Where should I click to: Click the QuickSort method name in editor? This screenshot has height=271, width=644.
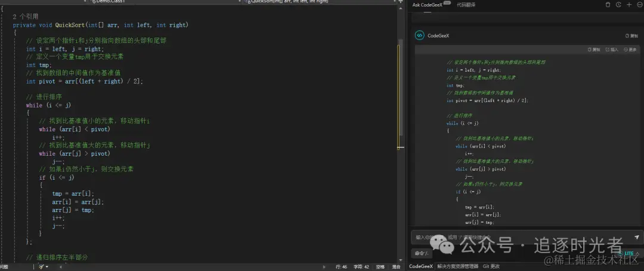coord(70,25)
